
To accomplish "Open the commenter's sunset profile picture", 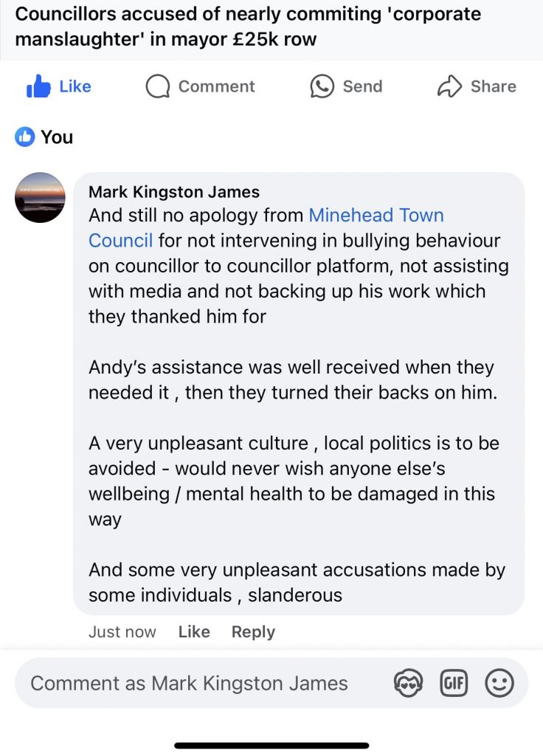I will [x=40, y=197].
